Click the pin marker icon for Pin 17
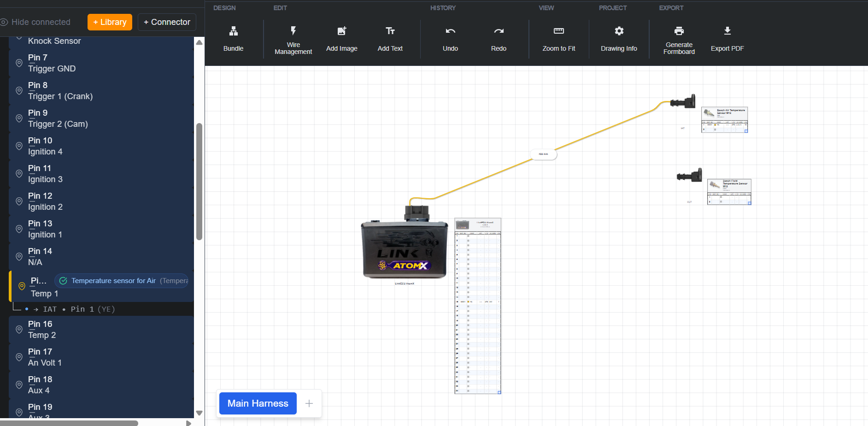This screenshot has height=426, width=868. point(19,357)
